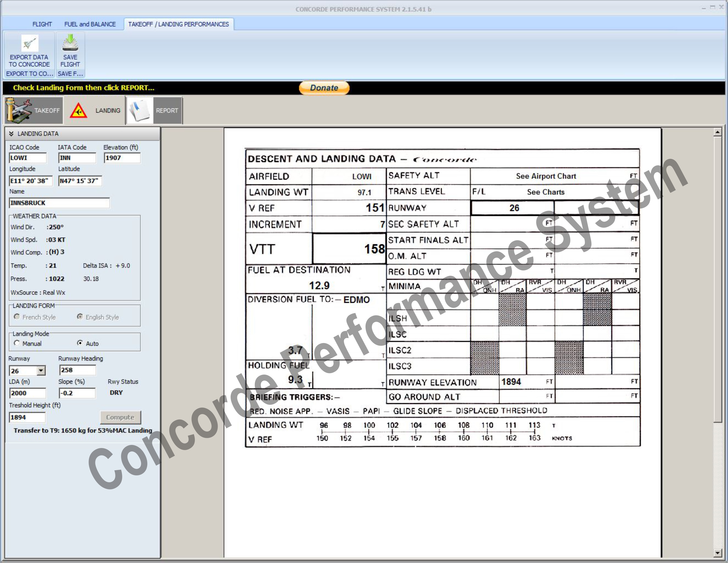Click the Export Data to Concorde icon

point(29,43)
